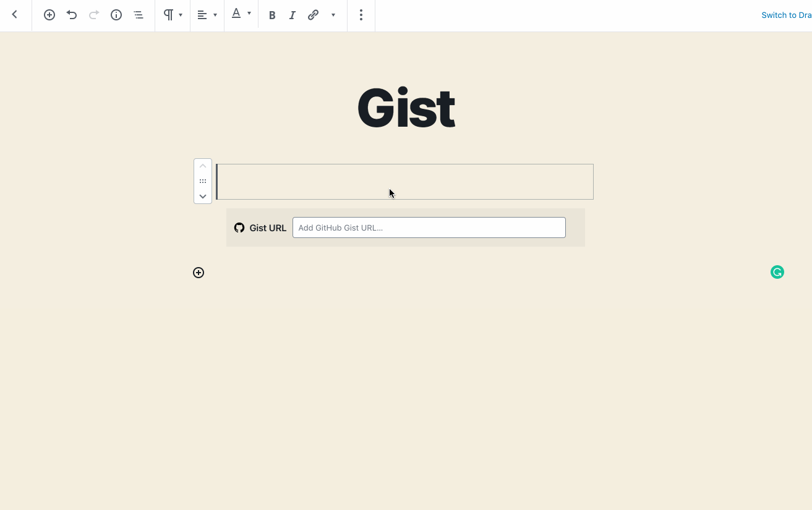Open the three-dot options menu
The height and width of the screenshot is (510, 812).
click(x=361, y=15)
